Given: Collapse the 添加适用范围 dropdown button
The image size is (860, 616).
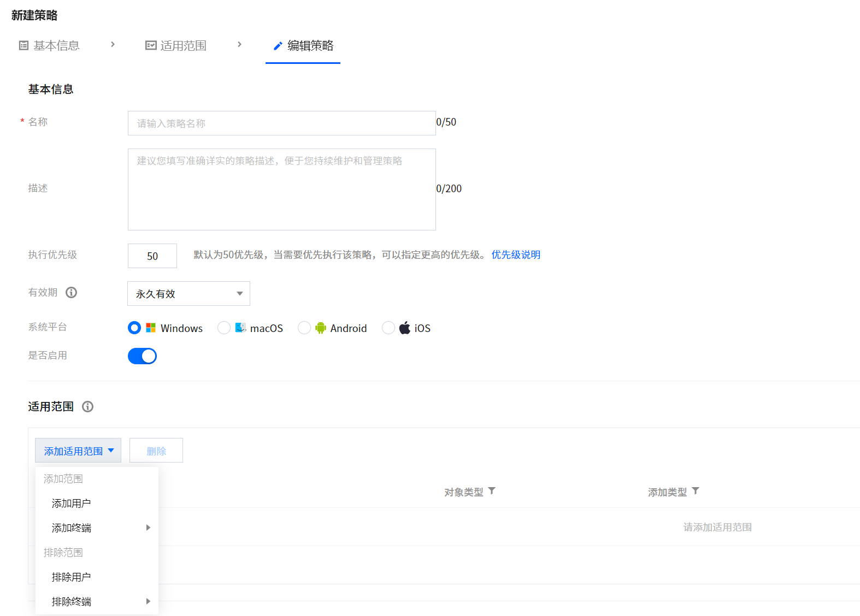Looking at the screenshot, I should click(78, 451).
